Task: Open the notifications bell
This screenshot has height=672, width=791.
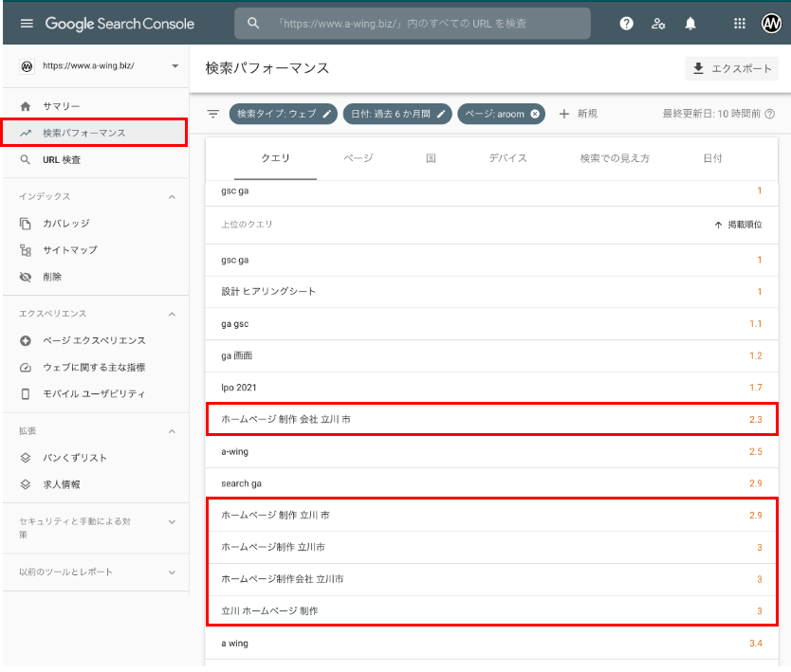Action: click(x=691, y=24)
